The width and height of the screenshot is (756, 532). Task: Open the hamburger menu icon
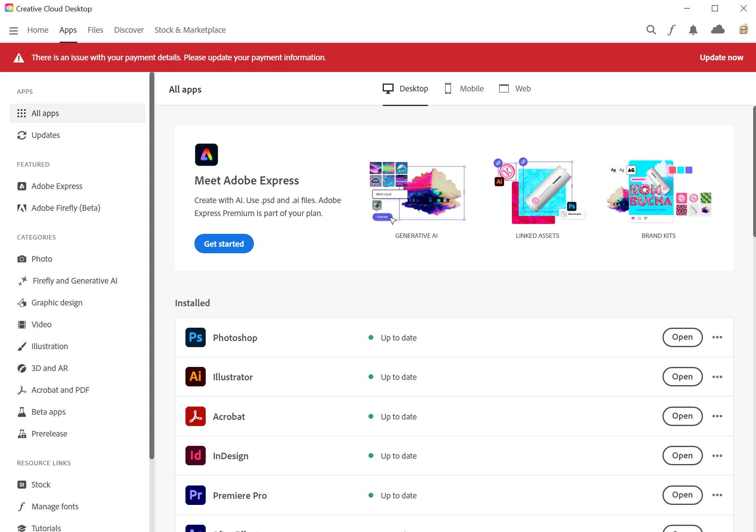(x=13, y=30)
